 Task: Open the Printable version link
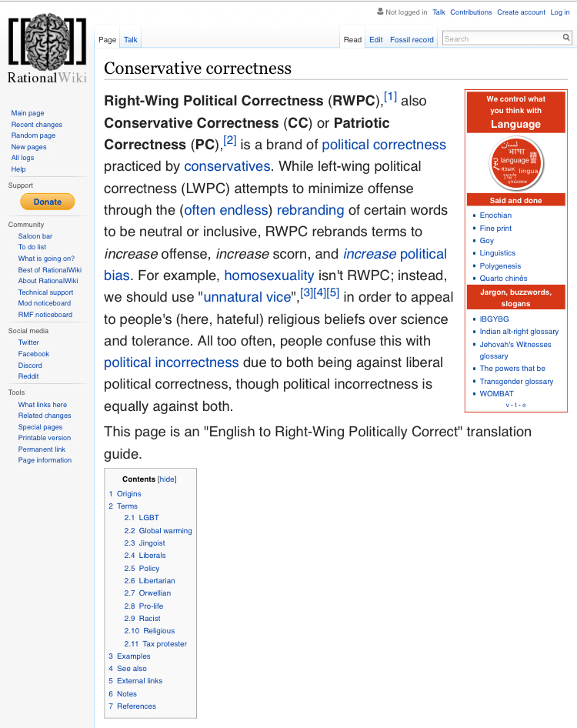tap(45, 437)
